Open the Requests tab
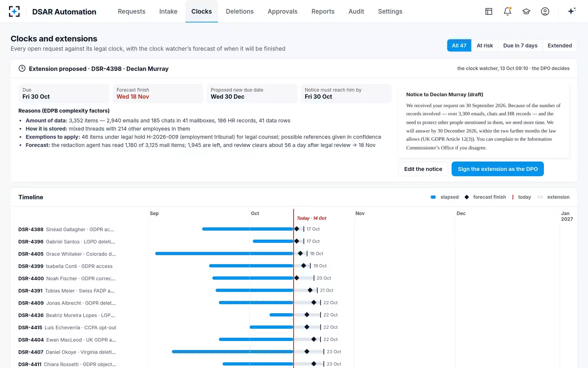Viewport: 588px width, 368px height. [131, 11]
